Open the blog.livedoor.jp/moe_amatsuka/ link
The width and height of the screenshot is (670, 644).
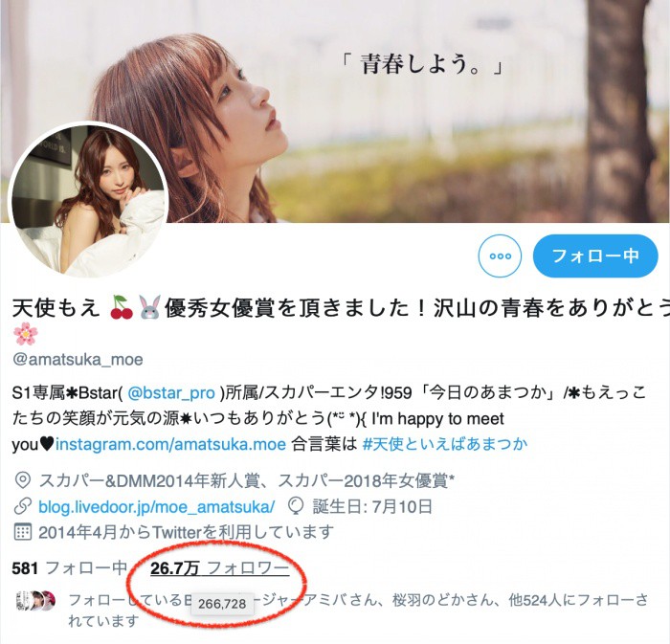tap(156, 507)
